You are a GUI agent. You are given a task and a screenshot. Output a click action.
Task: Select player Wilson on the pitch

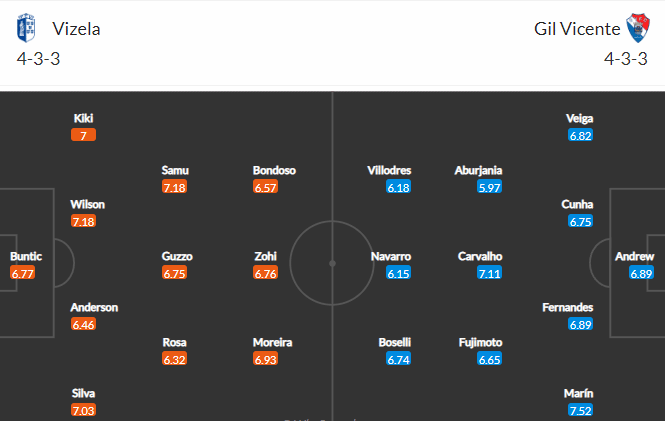pos(87,204)
